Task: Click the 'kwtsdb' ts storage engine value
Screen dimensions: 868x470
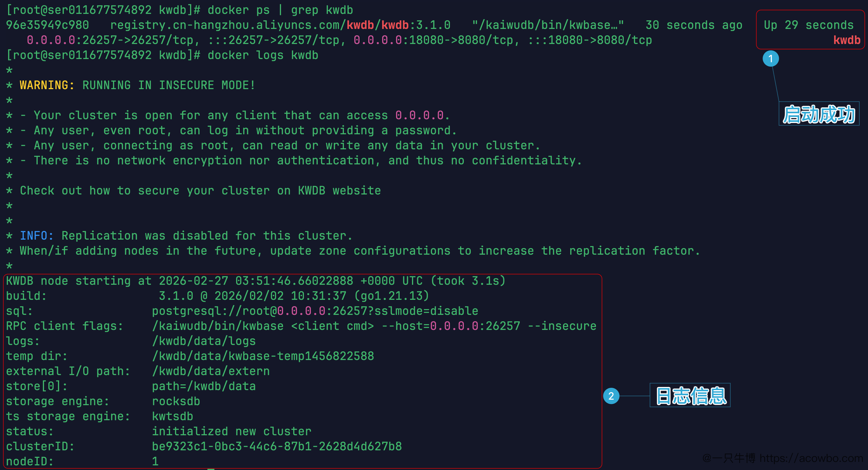Action: click(172, 416)
